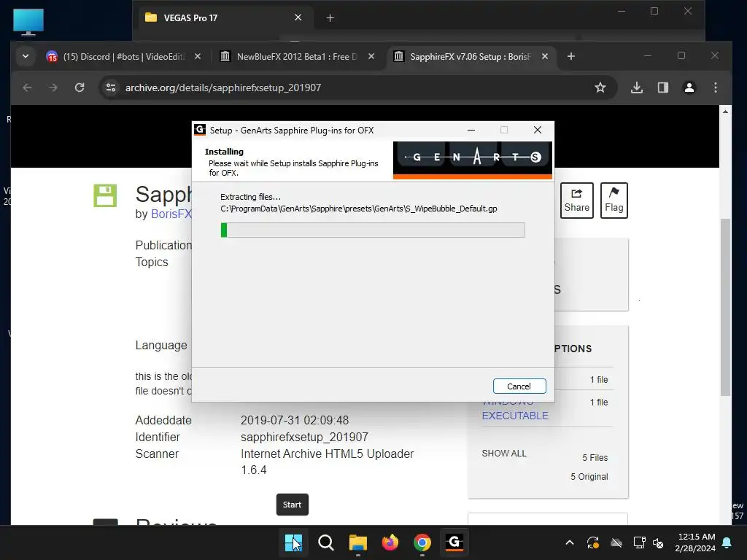
Task: Click muted volume tray icon
Action: point(659,542)
